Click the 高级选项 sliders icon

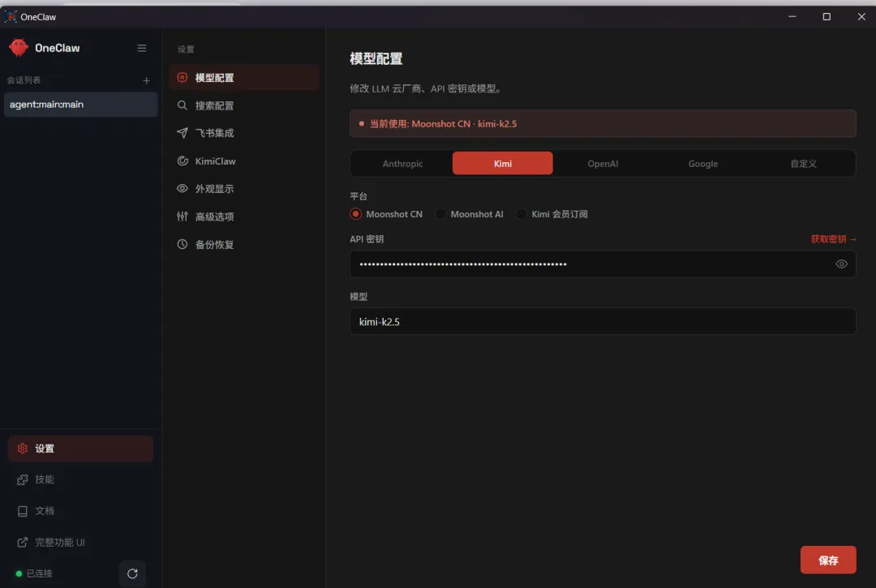pyautogui.click(x=182, y=216)
